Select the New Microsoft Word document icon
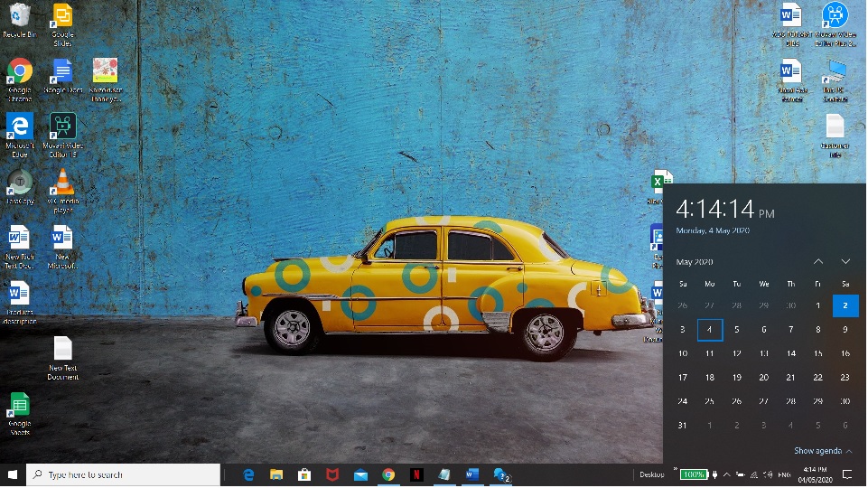The image size is (868, 488). [62, 247]
